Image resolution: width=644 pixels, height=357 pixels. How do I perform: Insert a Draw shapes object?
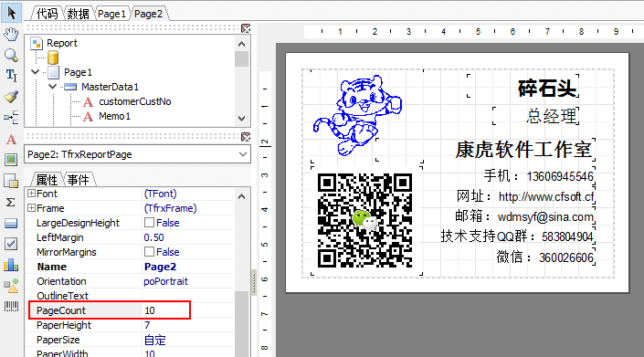click(x=11, y=286)
